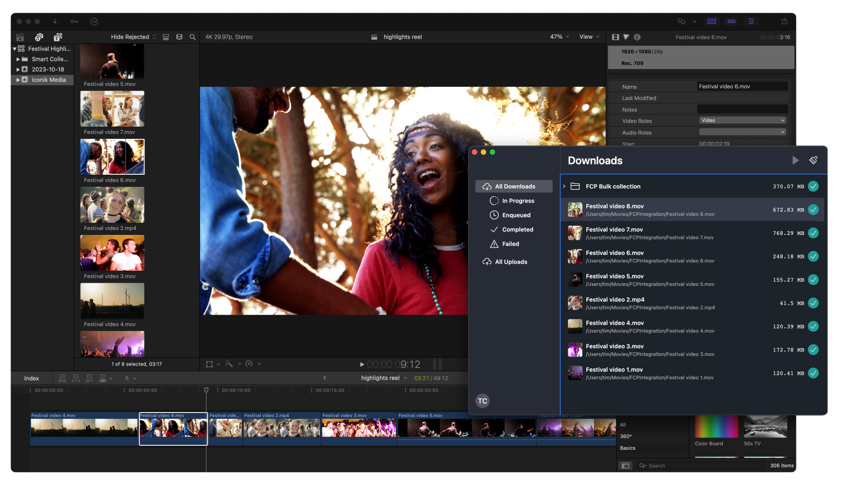847x504 pixels.
Task: Select Festival video 3.mov browser thumbnail
Action: [x=112, y=253]
